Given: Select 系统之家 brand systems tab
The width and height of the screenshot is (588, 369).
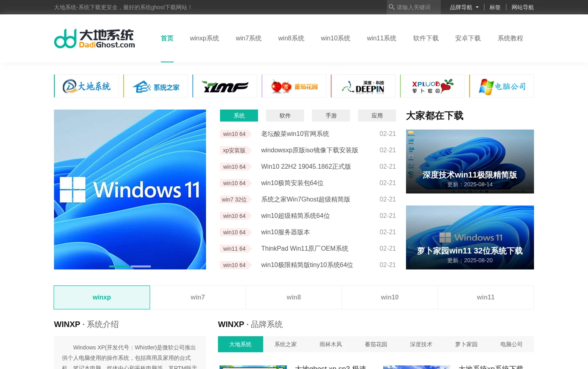Looking at the screenshot, I should click(x=286, y=344).
